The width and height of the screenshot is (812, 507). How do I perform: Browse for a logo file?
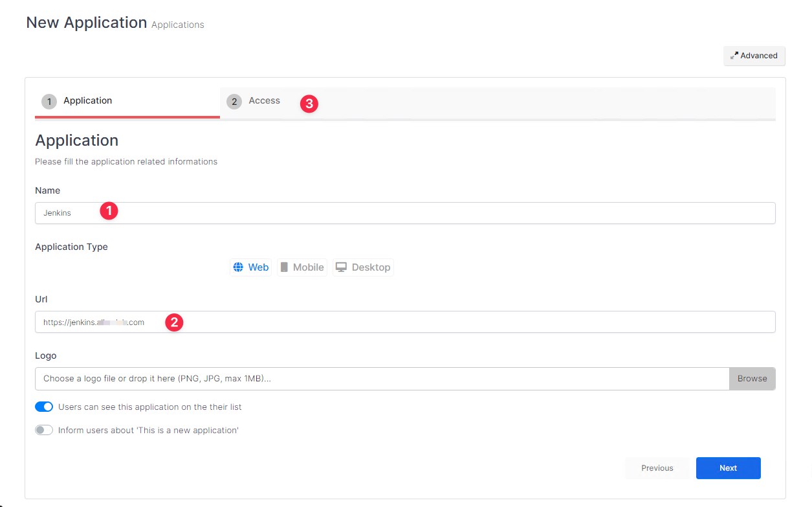coord(752,379)
